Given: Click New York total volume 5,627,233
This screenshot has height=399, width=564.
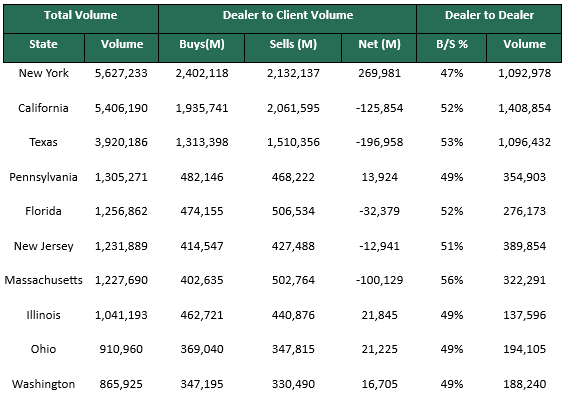Looking at the screenshot, I should pyautogui.click(x=121, y=73).
